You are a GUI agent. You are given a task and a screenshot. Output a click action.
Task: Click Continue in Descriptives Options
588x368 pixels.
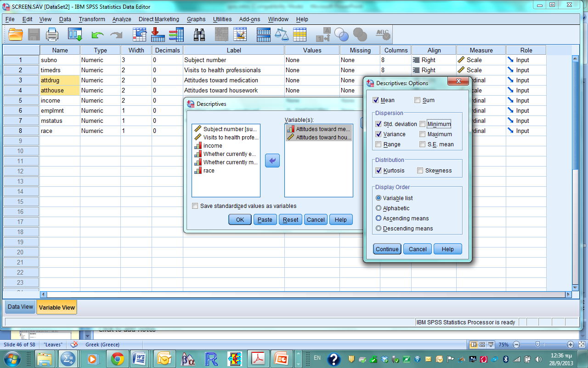click(x=387, y=249)
